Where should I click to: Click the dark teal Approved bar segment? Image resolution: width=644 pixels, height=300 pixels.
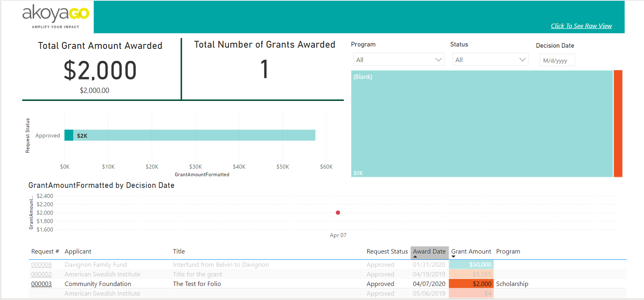69,135
